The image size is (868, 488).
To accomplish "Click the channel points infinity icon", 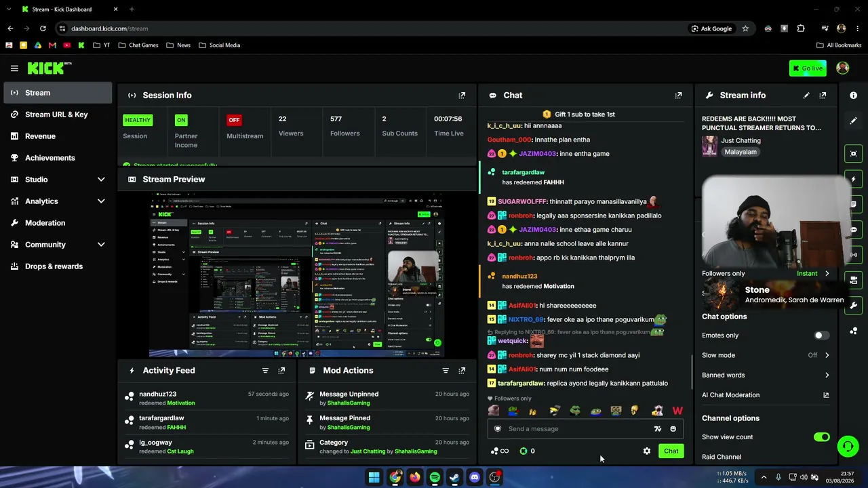I will [x=499, y=451].
